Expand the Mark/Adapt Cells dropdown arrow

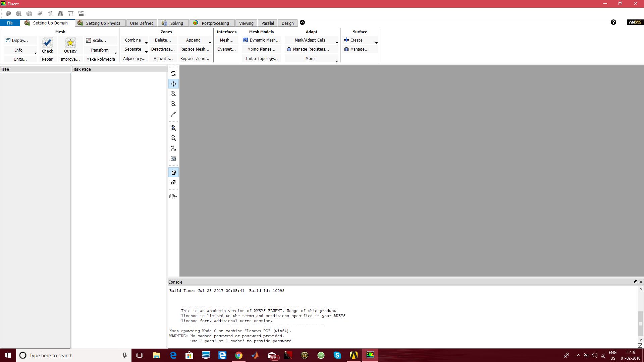[x=337, y=43]
